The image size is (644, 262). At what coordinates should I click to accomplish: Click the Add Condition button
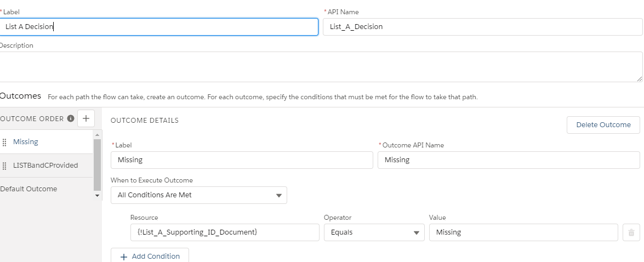tap(150, 256)
